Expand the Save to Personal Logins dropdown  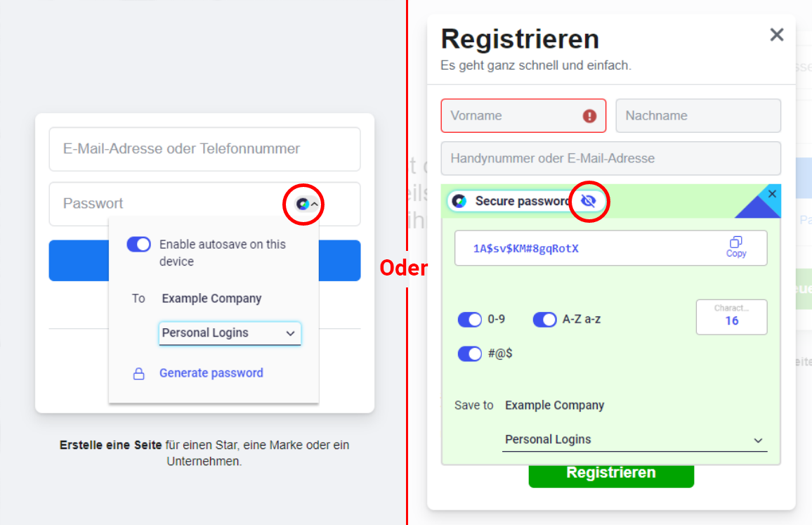coord(634,439)
